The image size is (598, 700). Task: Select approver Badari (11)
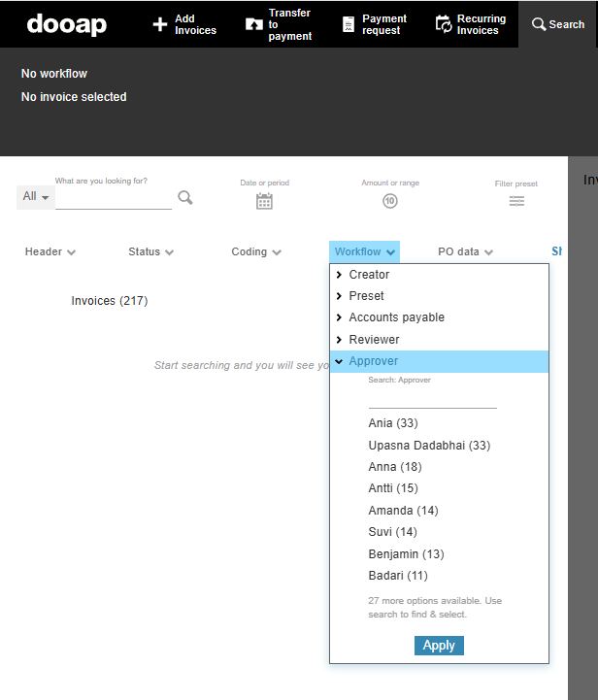point(398,576)
